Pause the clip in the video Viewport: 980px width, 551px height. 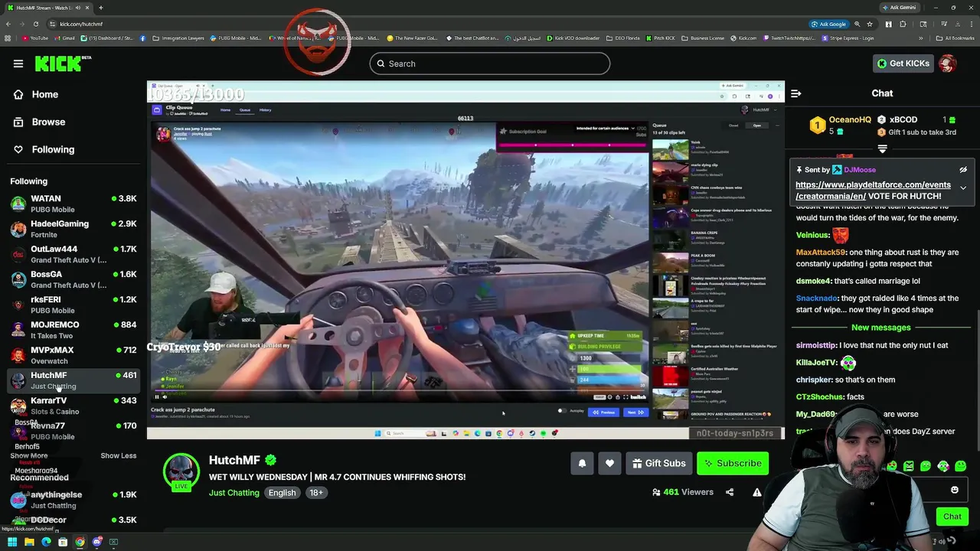click(157, 396)
